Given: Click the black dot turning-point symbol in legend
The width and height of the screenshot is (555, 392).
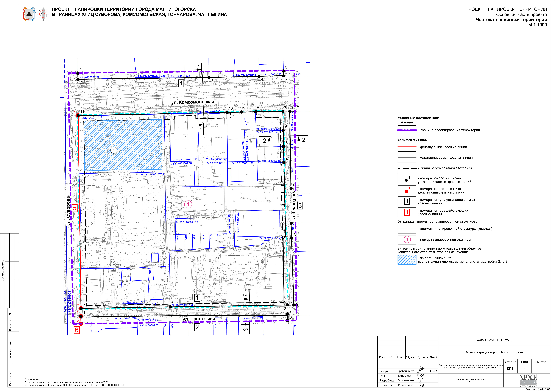Looking at the screenshot, I should click(406, 180).
